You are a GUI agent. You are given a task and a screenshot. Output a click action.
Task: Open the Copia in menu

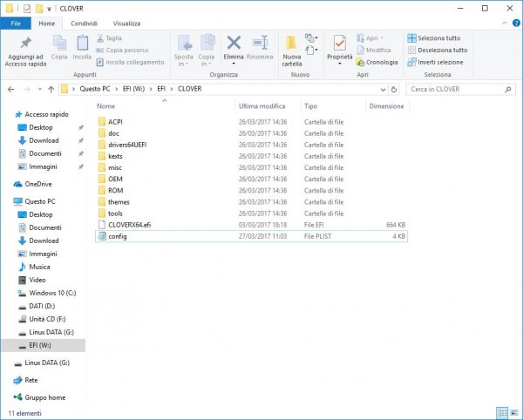(x=207, y=51)
